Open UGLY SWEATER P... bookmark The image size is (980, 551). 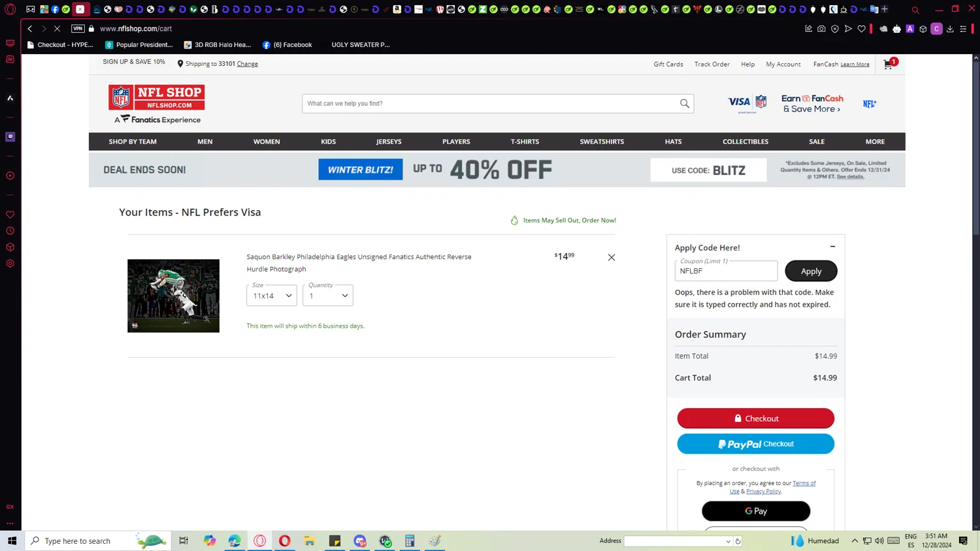click(x=361, y=45)
